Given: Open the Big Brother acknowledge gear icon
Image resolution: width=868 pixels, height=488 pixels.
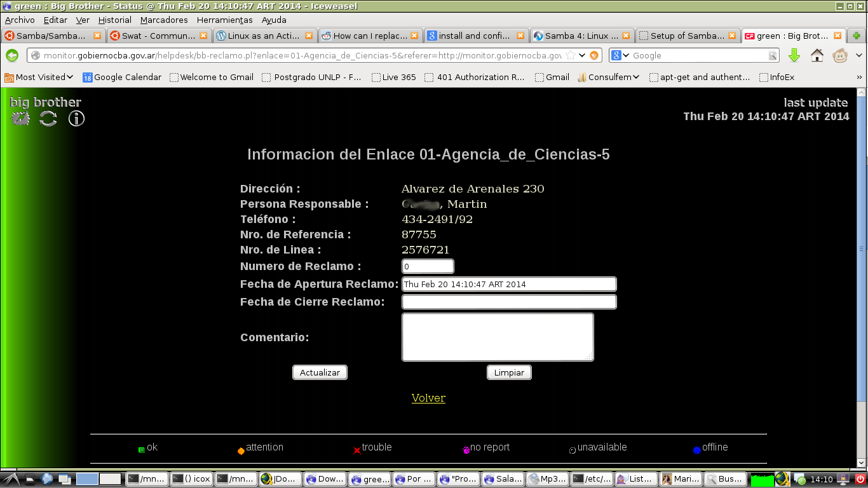Looking at the screenshot, I should pos(21,118).
